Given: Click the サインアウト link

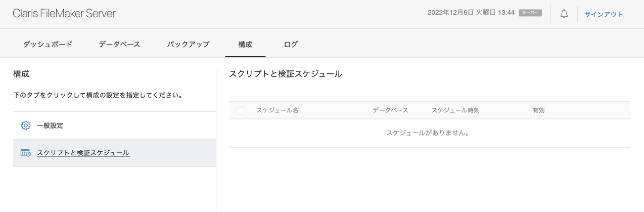Looking at the screenshot, I should pyautogui.click(x=604, y=14).
